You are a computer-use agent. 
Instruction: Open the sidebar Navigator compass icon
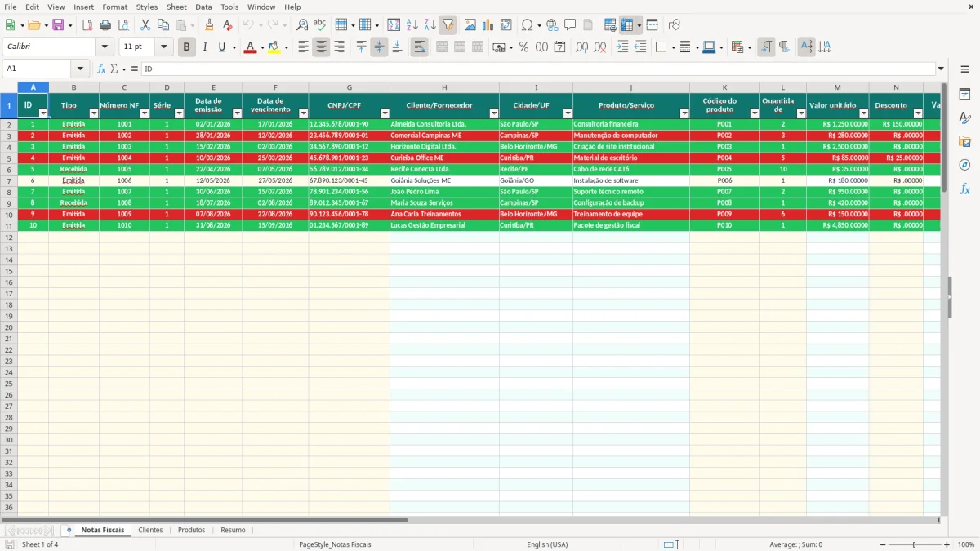pos(964,165)
